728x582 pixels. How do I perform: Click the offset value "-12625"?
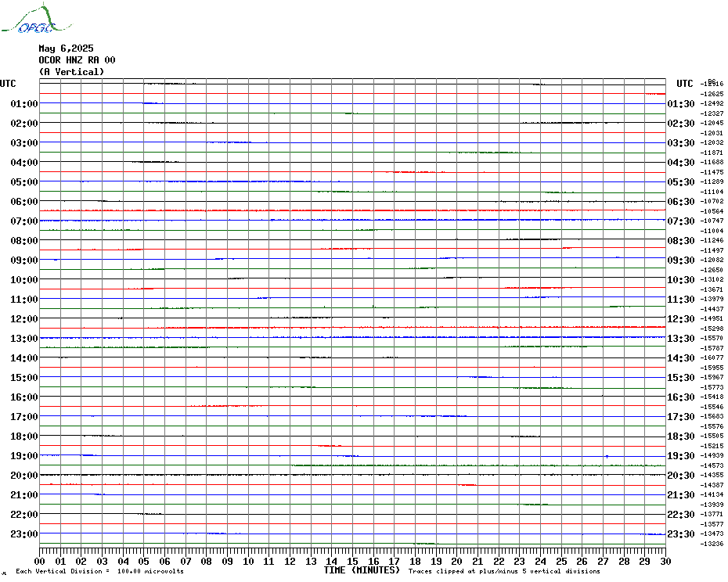pos(712,94)
